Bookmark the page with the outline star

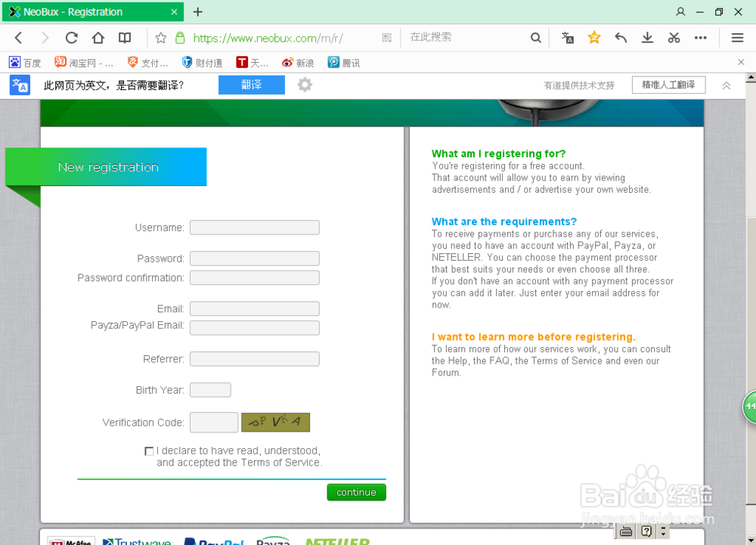pos(161,38)
